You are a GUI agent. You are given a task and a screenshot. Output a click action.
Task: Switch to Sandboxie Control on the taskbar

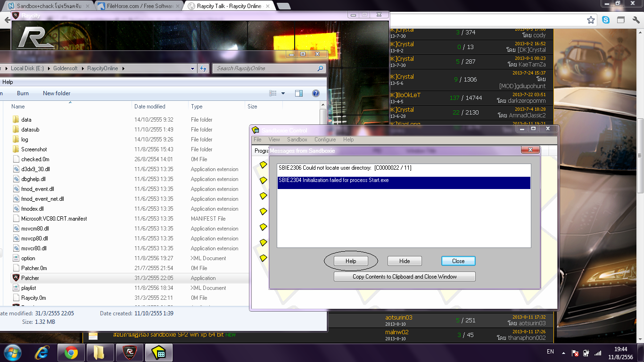pos(159,353)
